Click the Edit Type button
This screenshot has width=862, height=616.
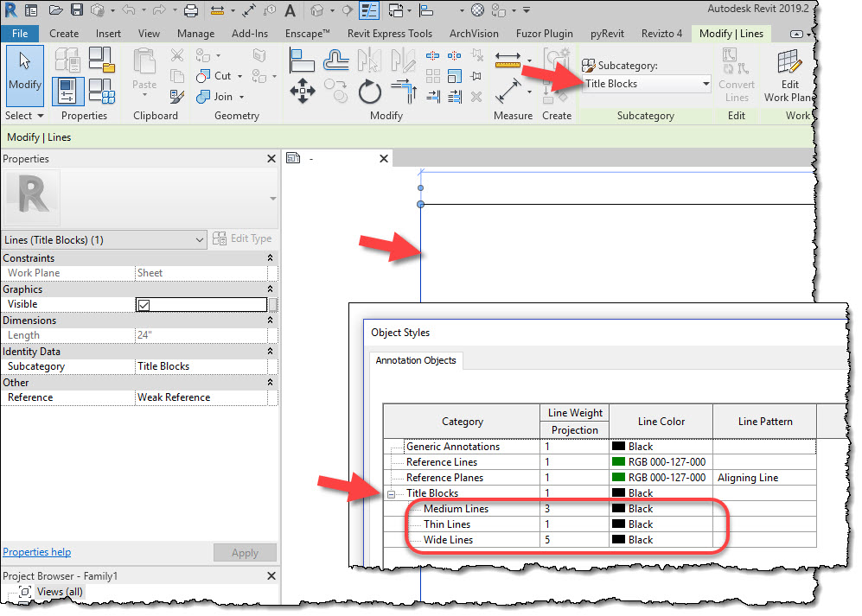pos(243,238)
